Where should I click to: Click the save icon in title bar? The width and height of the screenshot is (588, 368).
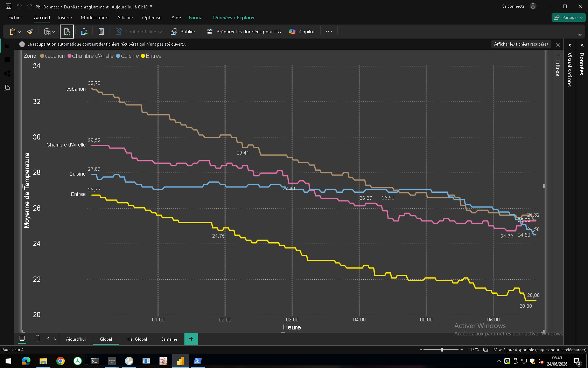point(9,6)
